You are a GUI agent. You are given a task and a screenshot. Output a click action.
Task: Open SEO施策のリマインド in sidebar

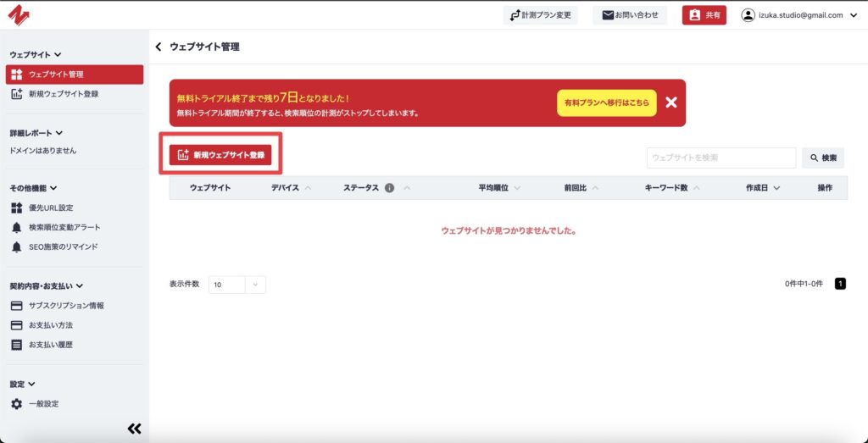click(x=63, y=246)
